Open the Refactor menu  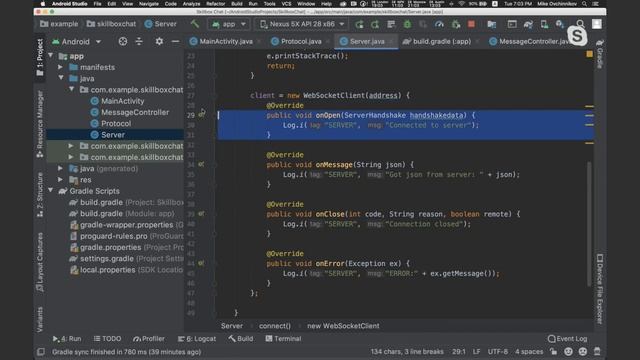(216, 4)
